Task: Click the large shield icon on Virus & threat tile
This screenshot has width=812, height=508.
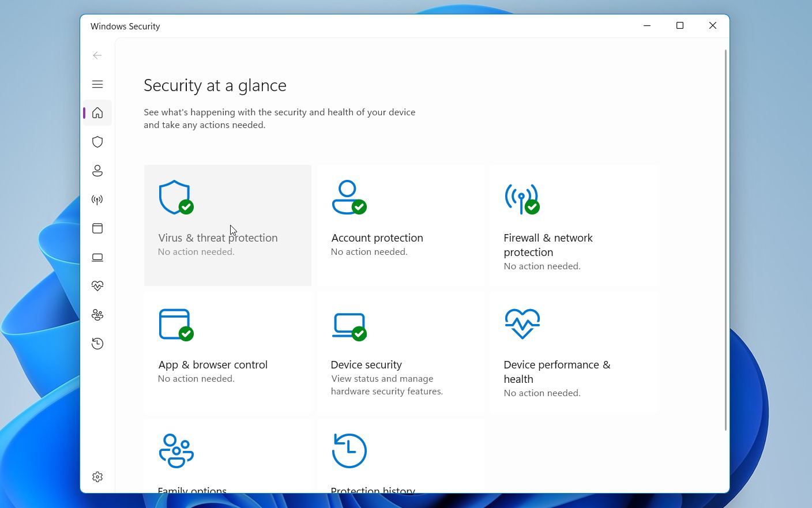Action: point(176,197)
